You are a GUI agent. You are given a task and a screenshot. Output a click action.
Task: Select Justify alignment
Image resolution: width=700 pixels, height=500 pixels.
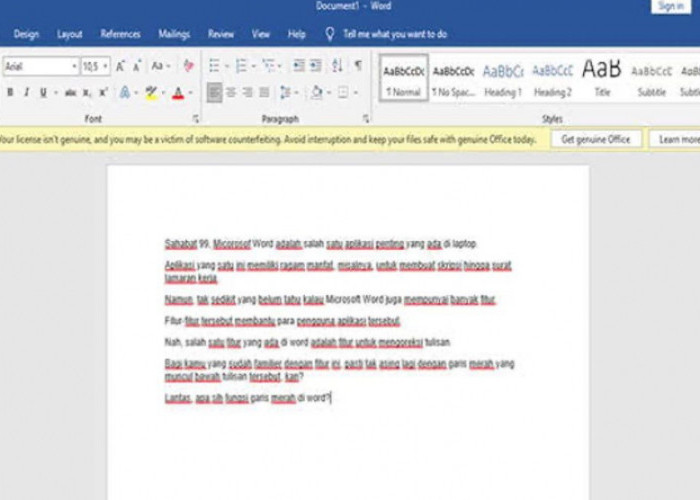tap(264, 92)
